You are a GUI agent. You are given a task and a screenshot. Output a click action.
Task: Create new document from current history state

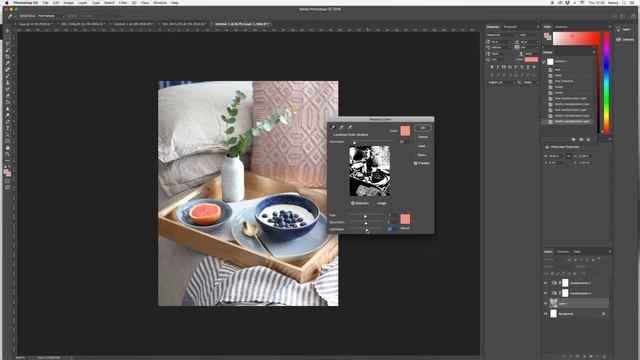point(573,140)
